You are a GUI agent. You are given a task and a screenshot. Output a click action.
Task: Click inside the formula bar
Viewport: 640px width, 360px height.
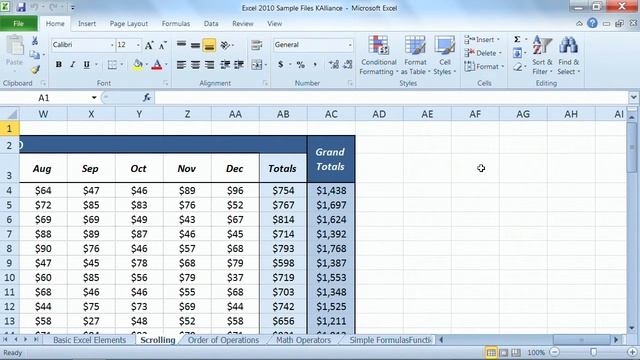pyautogui.click(x=391, y=98)
